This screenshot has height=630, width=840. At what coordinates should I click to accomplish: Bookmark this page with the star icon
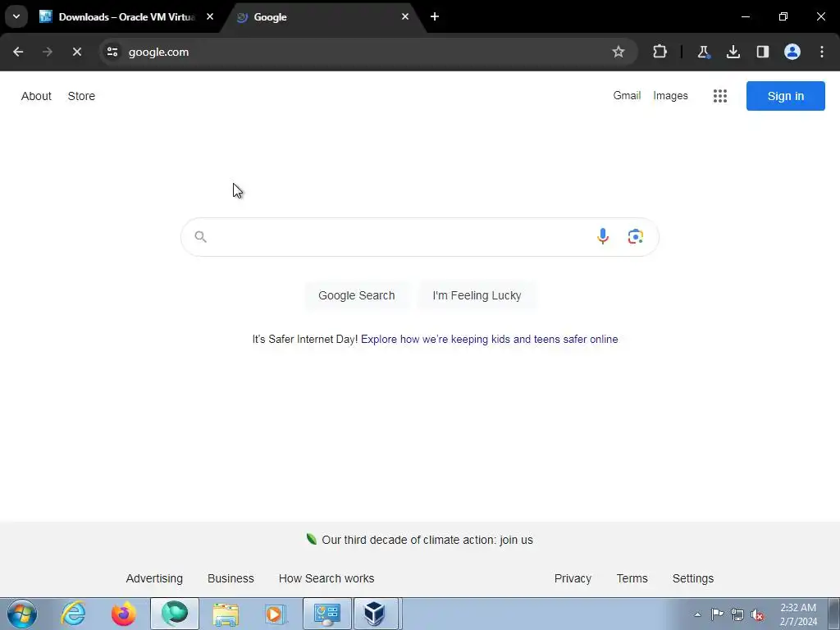pos(619,52)
